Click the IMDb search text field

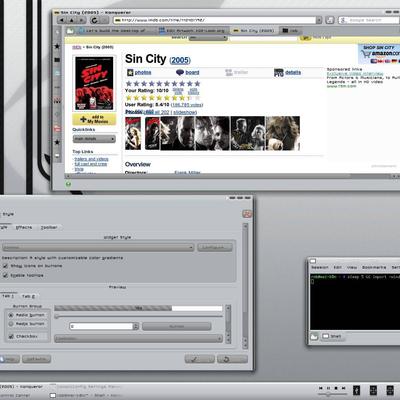pos(263,38)
